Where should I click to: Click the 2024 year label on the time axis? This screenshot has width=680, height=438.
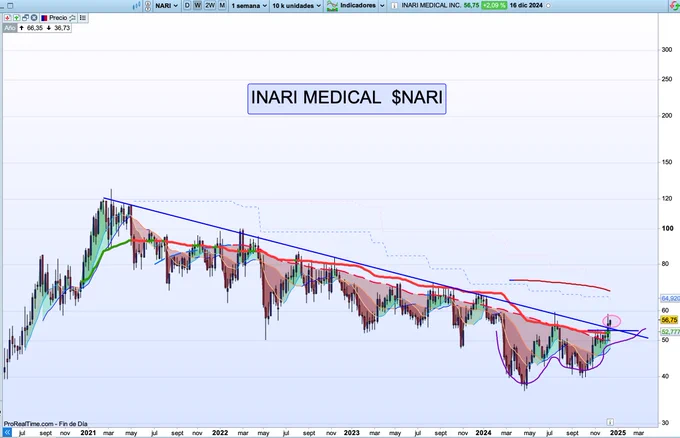click(483, 432)
